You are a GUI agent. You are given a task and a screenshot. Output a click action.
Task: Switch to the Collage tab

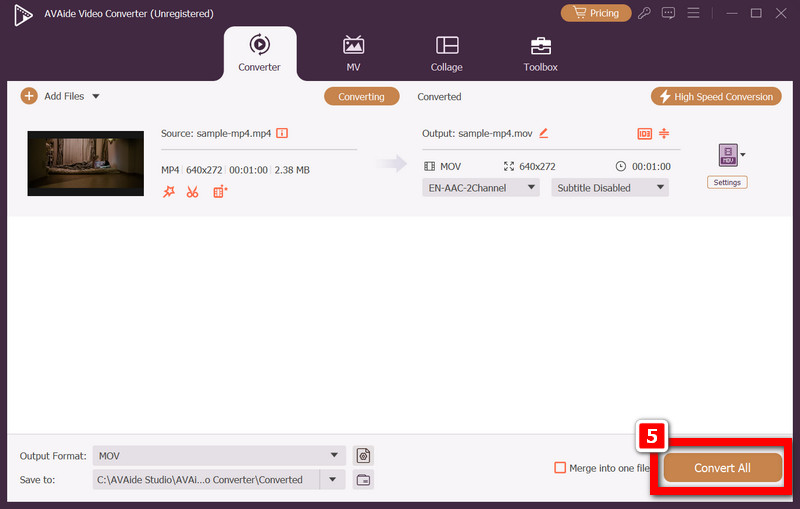coord(446,54)
